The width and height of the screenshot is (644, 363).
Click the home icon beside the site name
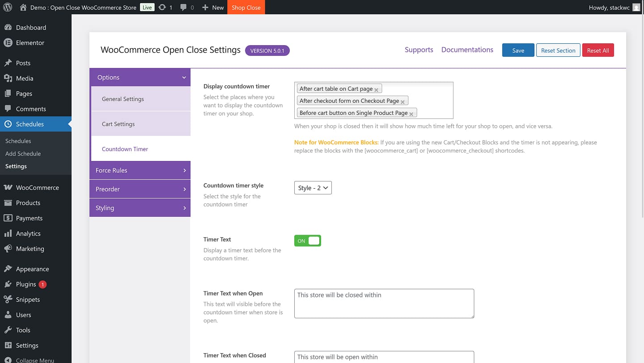point(23,7)
